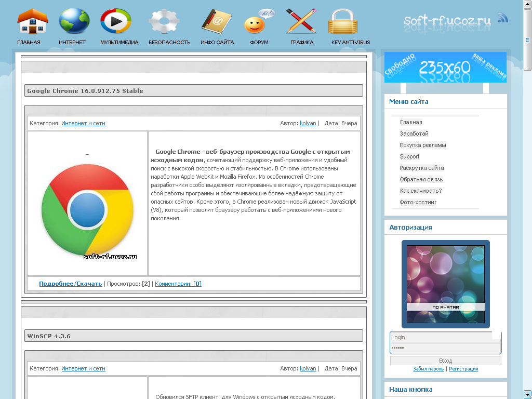This screenshot has width=532, height=399.
Task: Click the padlock KEY ANTIVIRUS icon
Action: click(x=343, y=21)
